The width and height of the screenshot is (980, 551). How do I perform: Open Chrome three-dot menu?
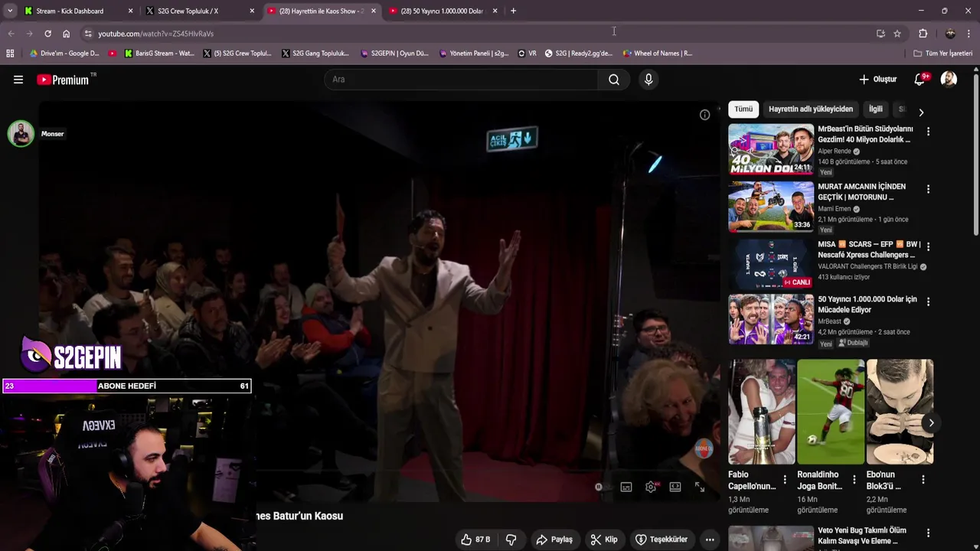pyautogui.click(x=969, y=34)
